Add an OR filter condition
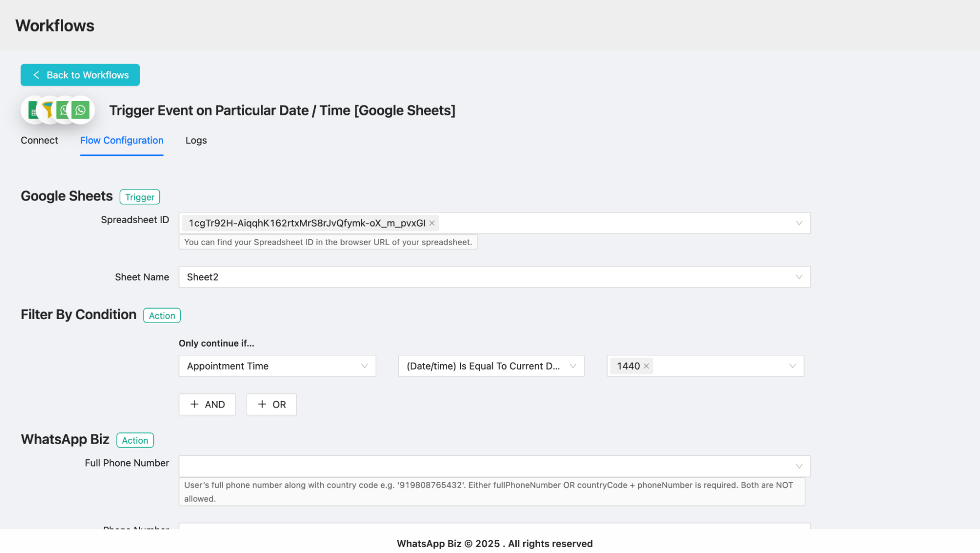Screen dimensions: 980x553 [272, 404]
